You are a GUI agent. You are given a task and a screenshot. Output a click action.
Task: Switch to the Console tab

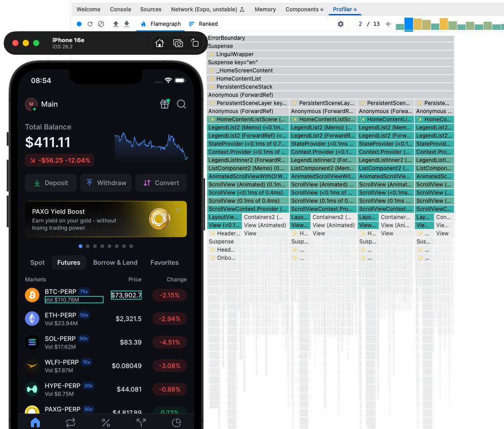(120, 10)
